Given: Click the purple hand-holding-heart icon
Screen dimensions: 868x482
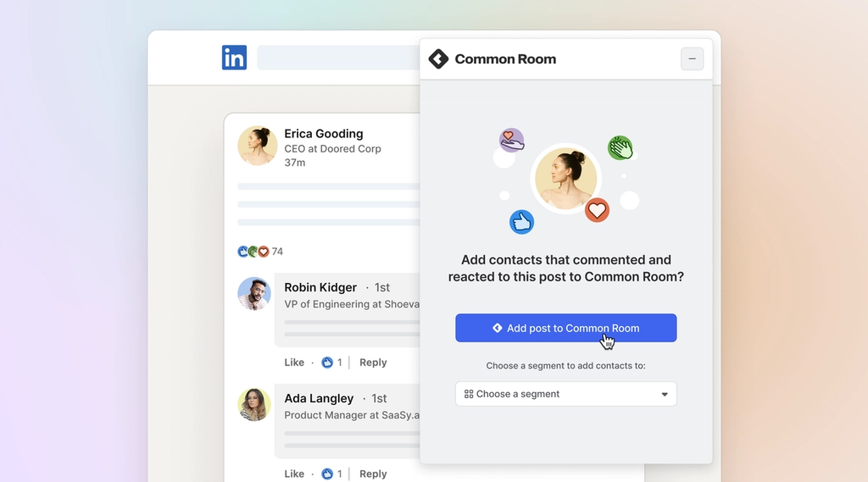Looking at the screenshot, I should 511,140.
